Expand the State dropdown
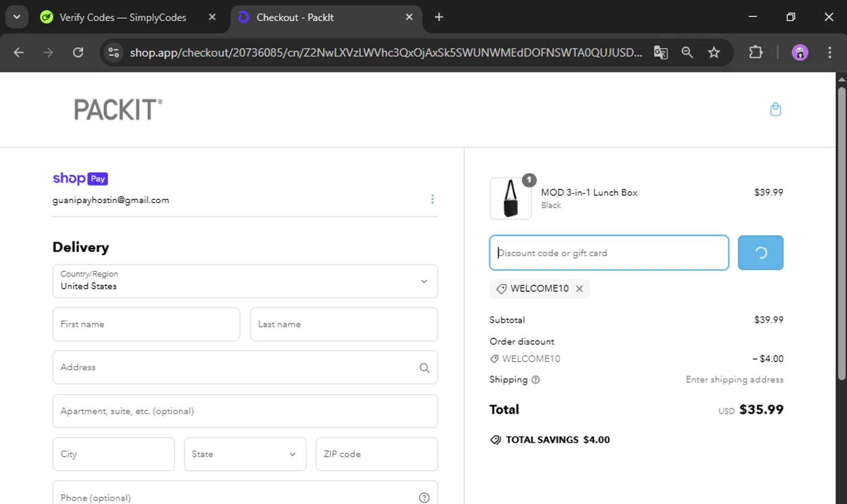The width and height of the screenshot is (847, 504). (x=245, y=454)
